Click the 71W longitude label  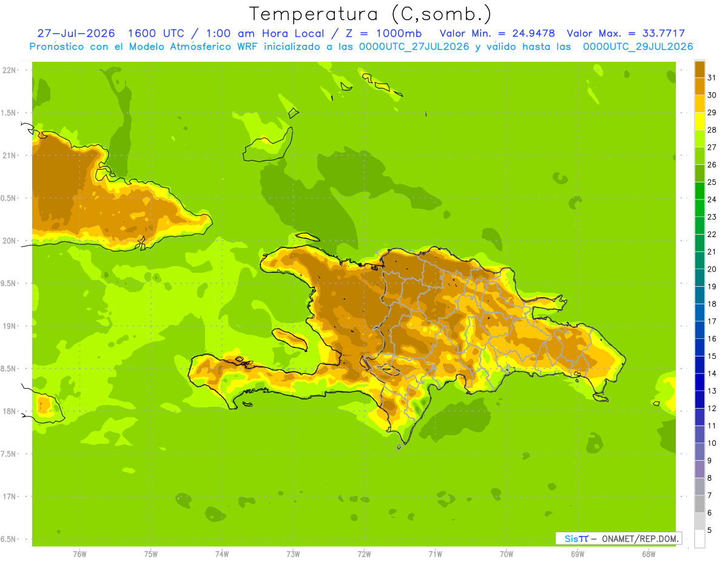(x=435, y=554)
